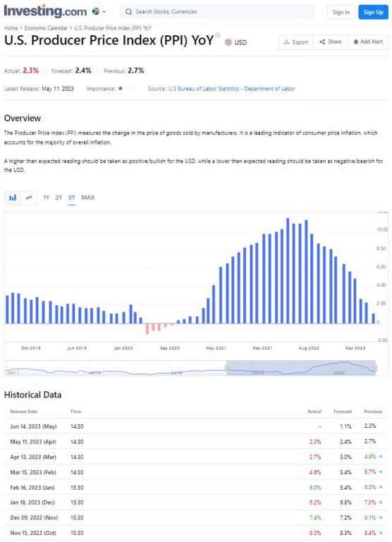Click the Sign Up button
Viewport: 392px width, 542px height.
click(373, 12)
